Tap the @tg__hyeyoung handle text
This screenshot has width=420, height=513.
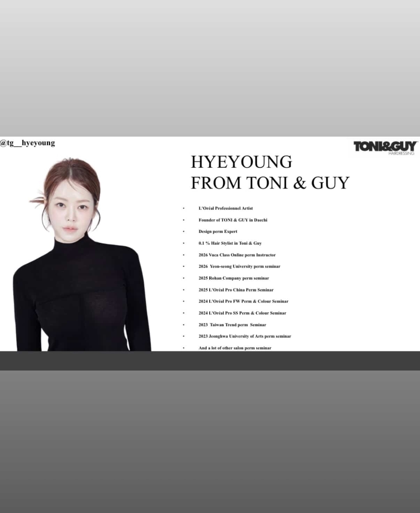coord(28,143)
